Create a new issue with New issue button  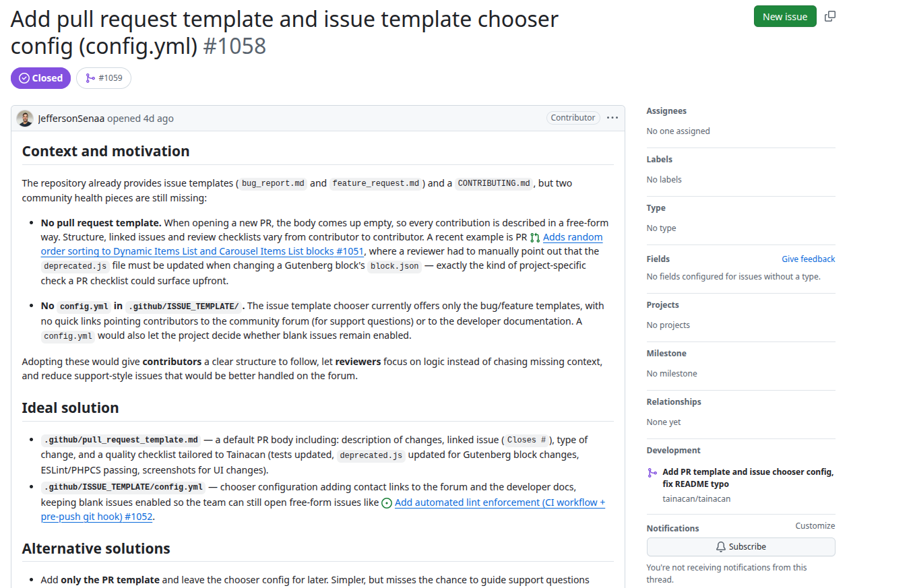[785, 16]
